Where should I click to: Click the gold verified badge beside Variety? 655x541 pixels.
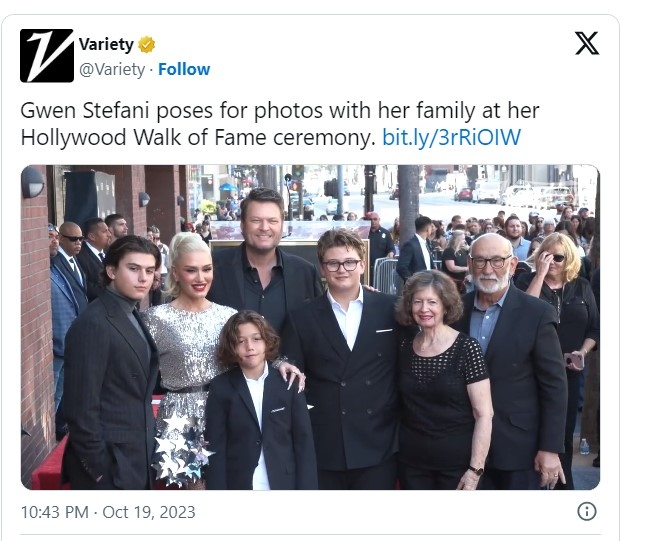(146, 45)
